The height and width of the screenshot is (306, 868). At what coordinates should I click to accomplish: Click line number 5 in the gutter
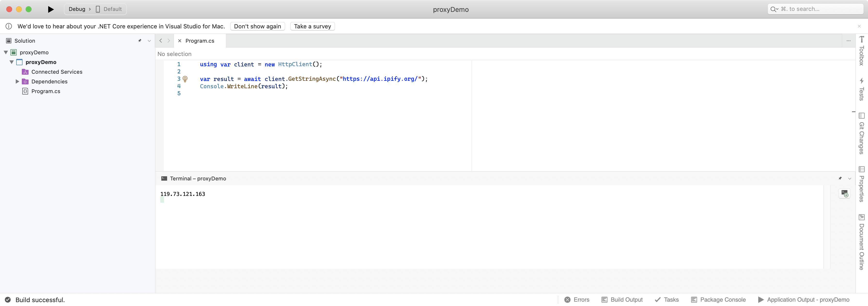tap(179, 93)
